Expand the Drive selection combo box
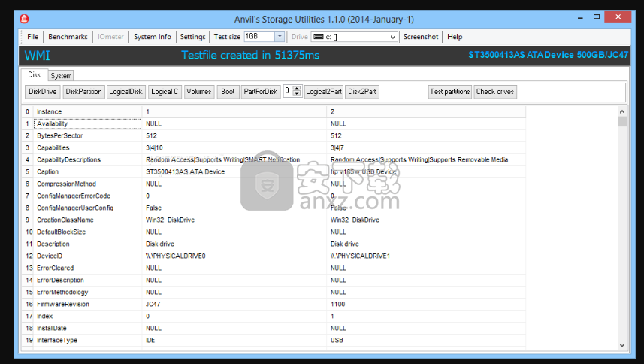This screenshot has height=364, width=644. pos(392,37)
